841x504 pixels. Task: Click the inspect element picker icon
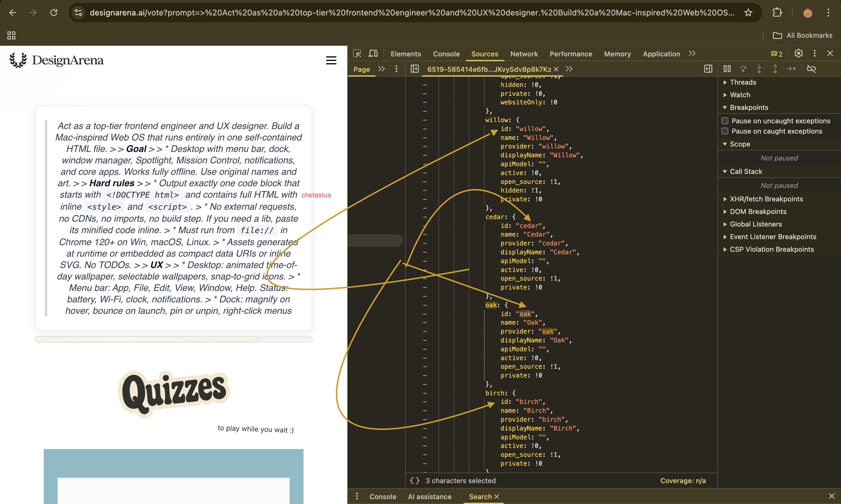[x=357, y=54]
